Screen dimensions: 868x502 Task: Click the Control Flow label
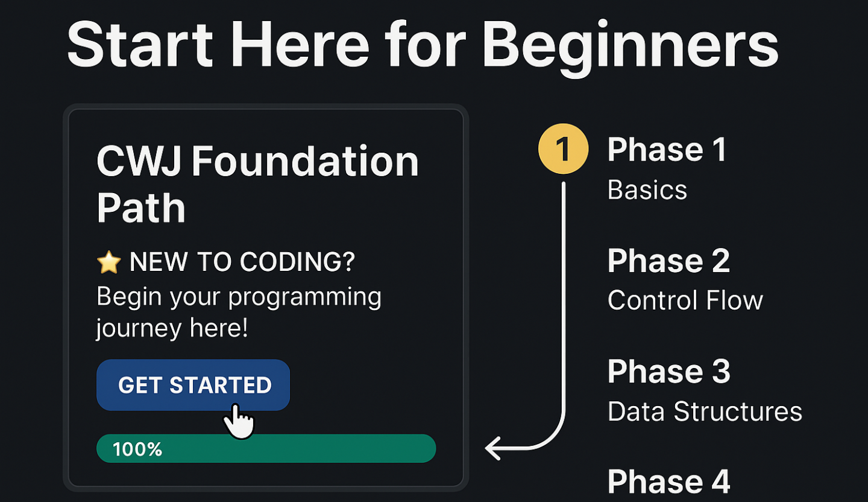tap(685, 300)
